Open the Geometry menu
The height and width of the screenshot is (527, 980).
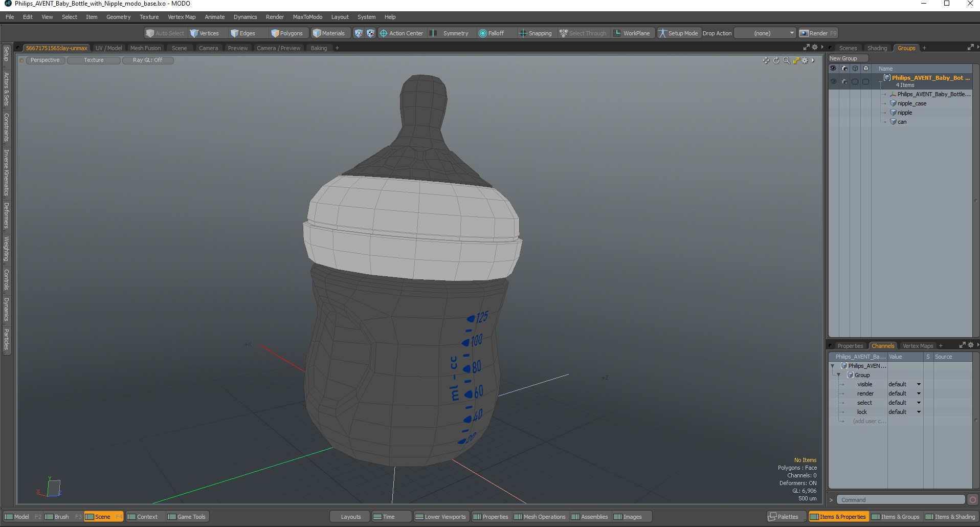coord(118,17)
